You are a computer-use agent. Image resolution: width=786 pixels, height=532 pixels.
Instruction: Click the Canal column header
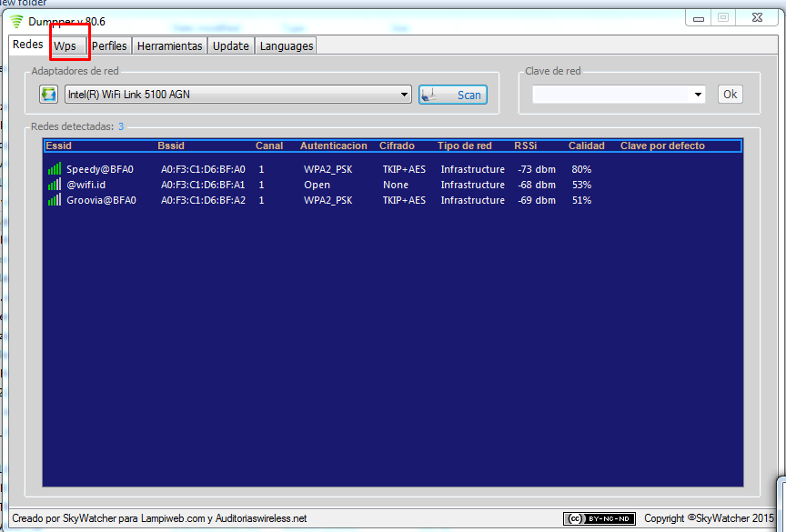pos(269,146)
